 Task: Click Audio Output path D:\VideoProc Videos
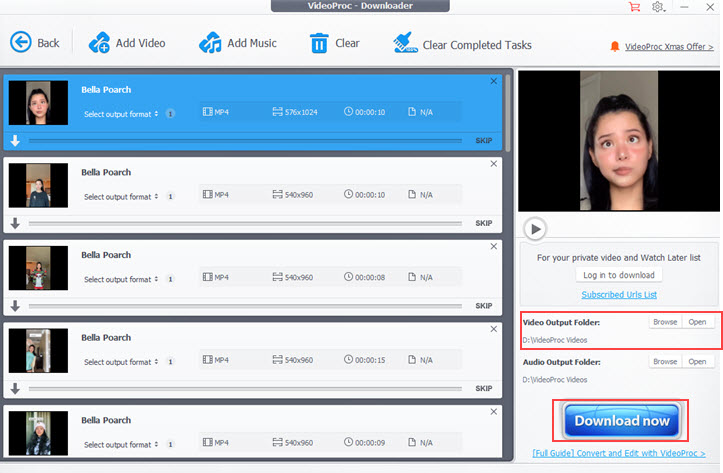555,380
